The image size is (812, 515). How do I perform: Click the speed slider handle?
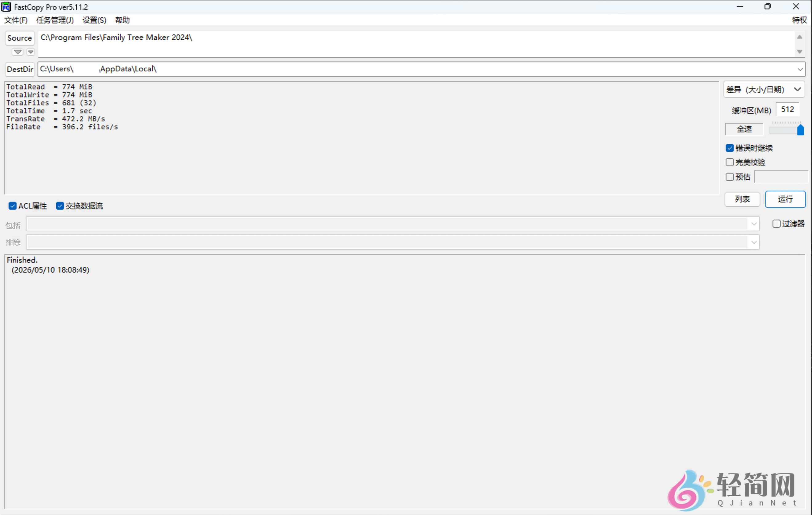click(x=801, y=130)
